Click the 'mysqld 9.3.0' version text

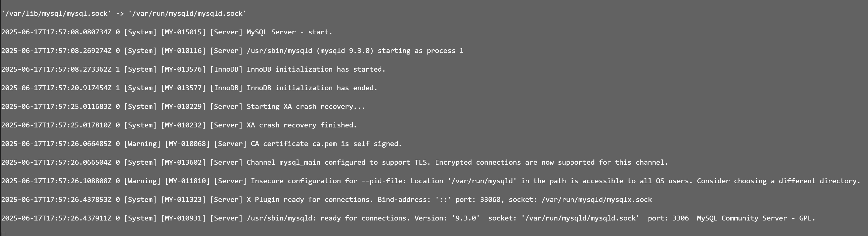345,51
